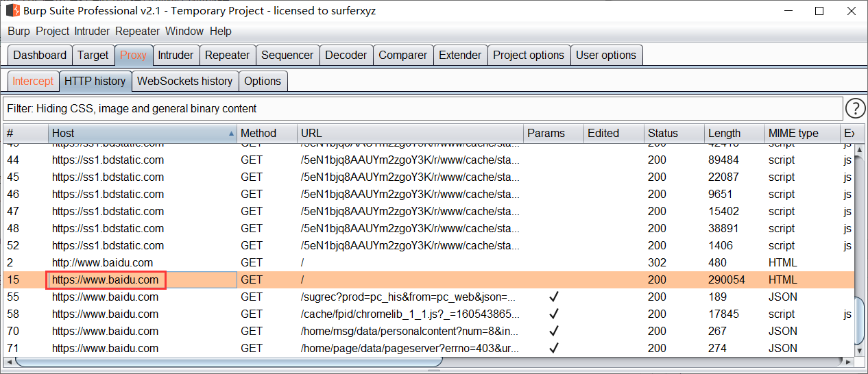The image size is (868, 374).
Task: Open the Repeater menu in menu bar
Action: tap(137, 31)
